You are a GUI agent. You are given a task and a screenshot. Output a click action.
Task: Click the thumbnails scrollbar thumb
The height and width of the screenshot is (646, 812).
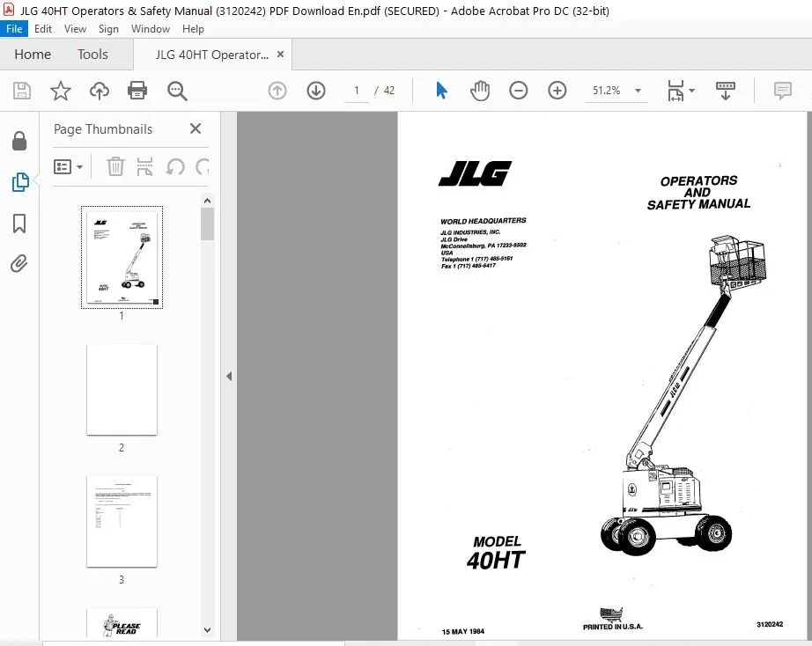[207, 224]
